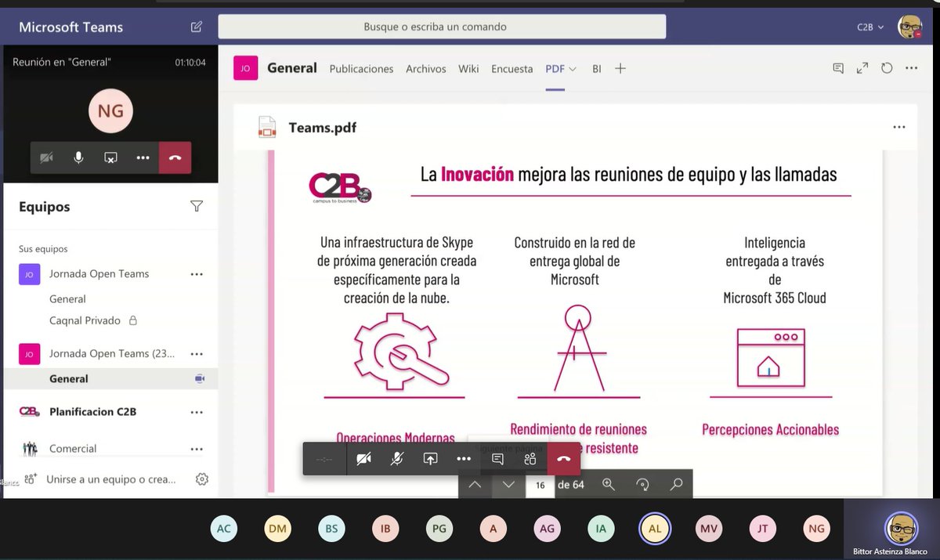
Task: Open the Caqnal Privado channel
Action: [x=85, y=320]
